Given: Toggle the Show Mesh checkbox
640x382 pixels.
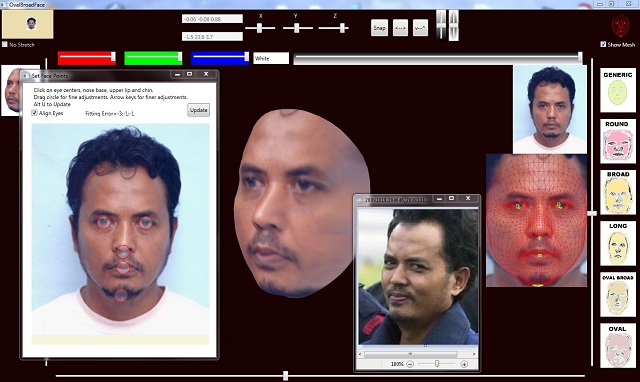Looking at the screenshot, I should click(603, 44).
